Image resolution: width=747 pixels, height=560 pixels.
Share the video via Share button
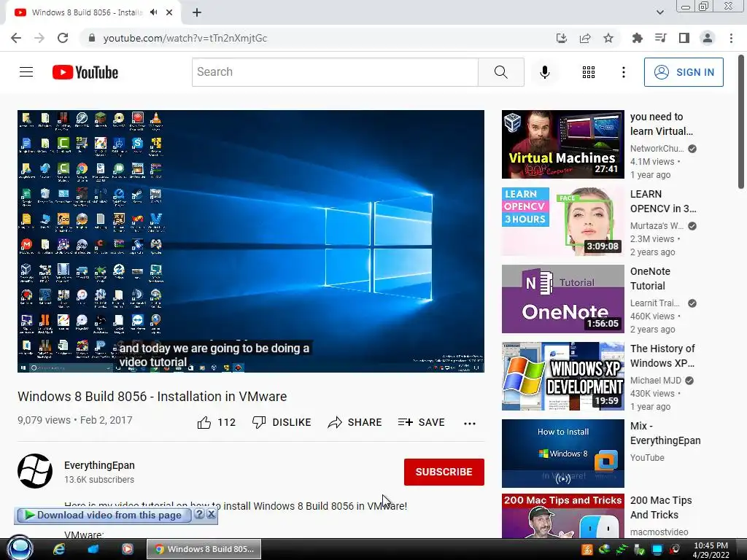click(355, 422)
